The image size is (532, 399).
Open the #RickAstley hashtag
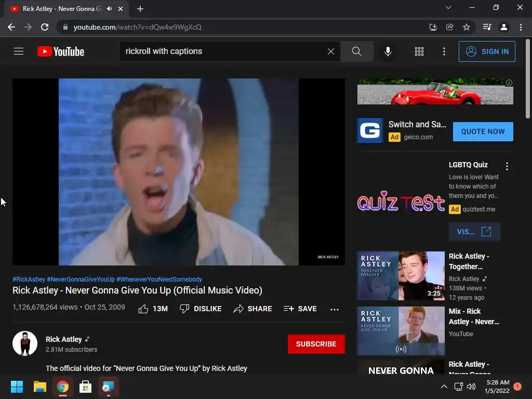(x=29, y=279)
